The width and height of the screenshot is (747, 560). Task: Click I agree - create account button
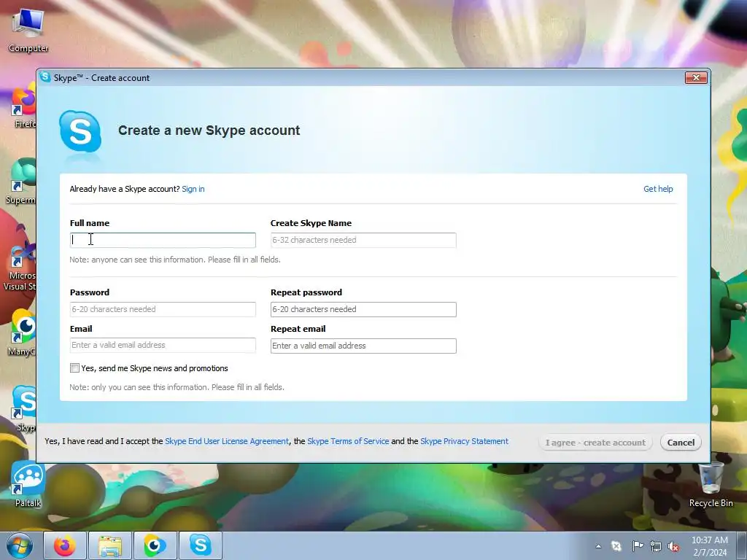[x=595, y=443]
